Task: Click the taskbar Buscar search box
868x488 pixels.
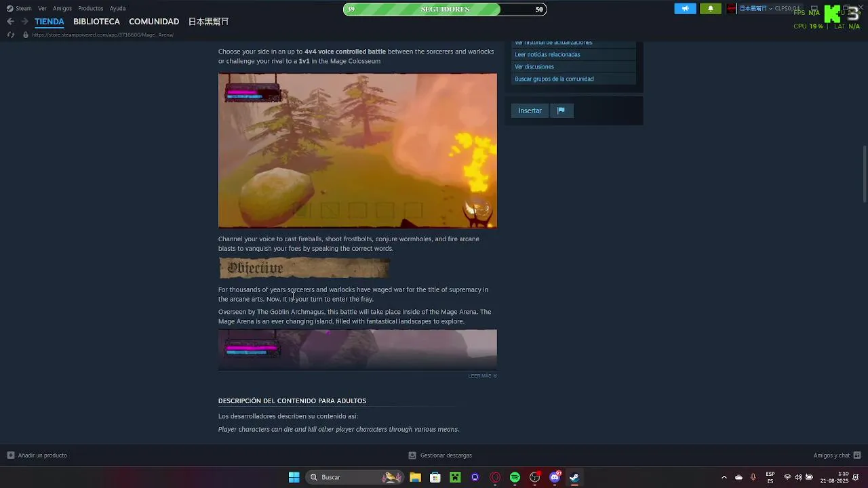Action: point(355,477)
